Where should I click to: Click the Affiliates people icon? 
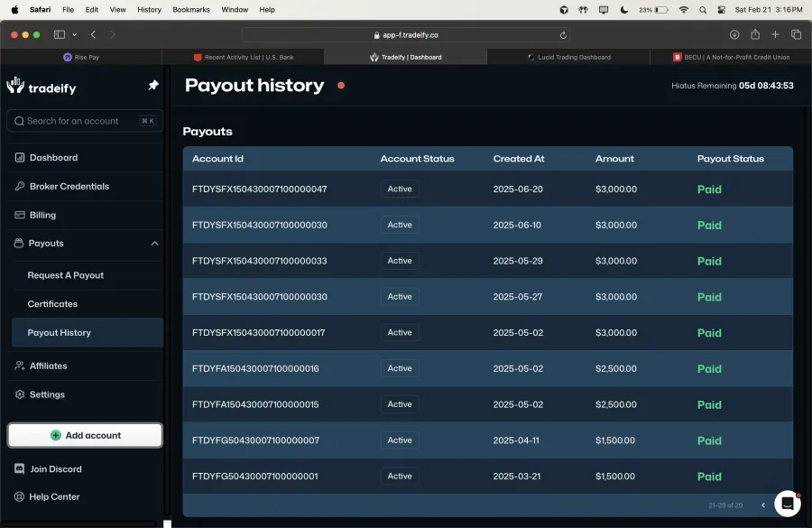pyautogui.click(x=20, y=366)
